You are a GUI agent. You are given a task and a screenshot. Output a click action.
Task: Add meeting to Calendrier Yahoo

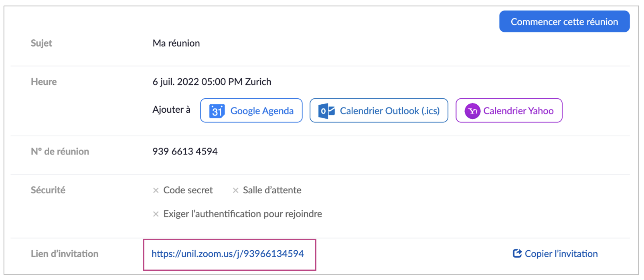tap(518, 111)
